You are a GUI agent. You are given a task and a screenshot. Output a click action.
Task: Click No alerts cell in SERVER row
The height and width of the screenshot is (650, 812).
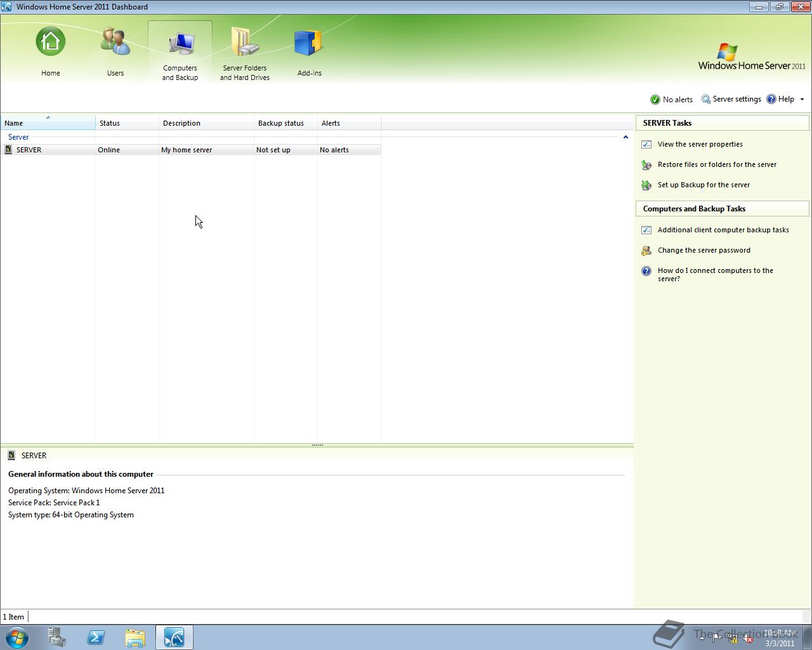(x=334, y=150)
